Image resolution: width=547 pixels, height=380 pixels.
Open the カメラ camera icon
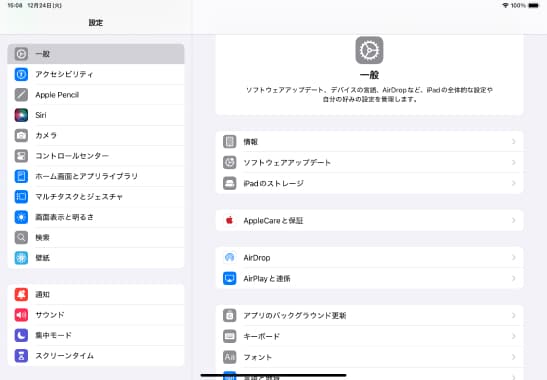tap(21, 135)
